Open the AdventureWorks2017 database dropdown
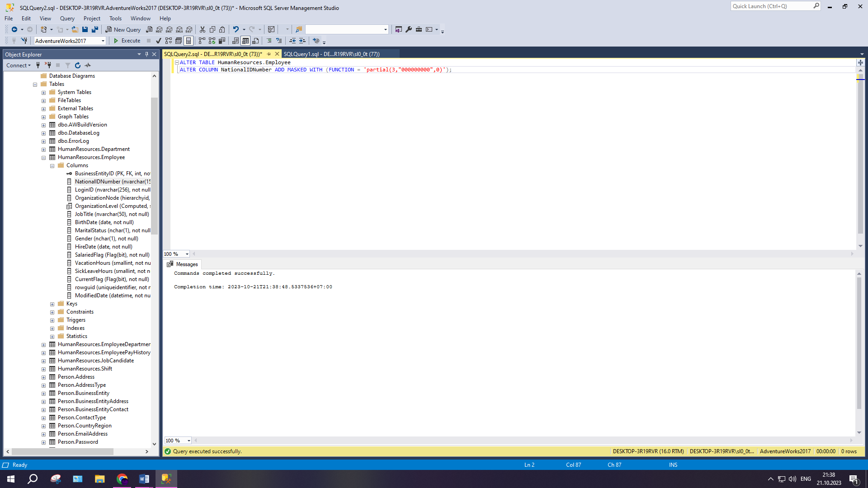 coord(103,41)
